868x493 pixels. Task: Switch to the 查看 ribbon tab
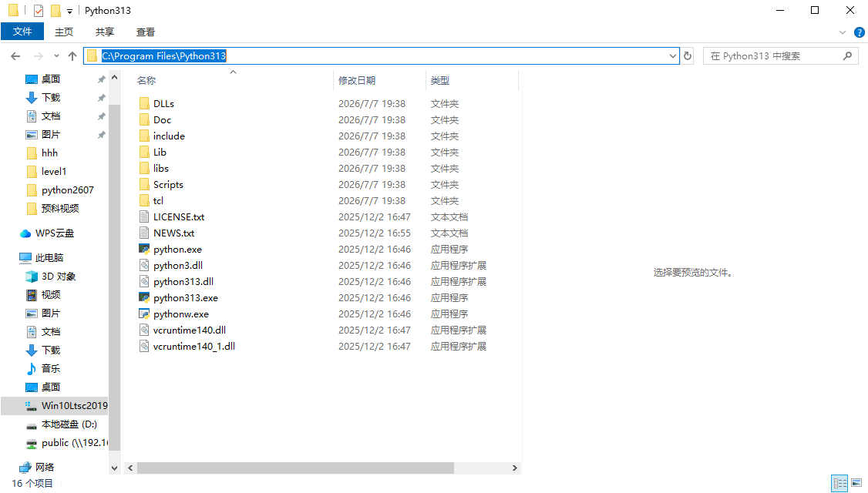pos(146,32)
